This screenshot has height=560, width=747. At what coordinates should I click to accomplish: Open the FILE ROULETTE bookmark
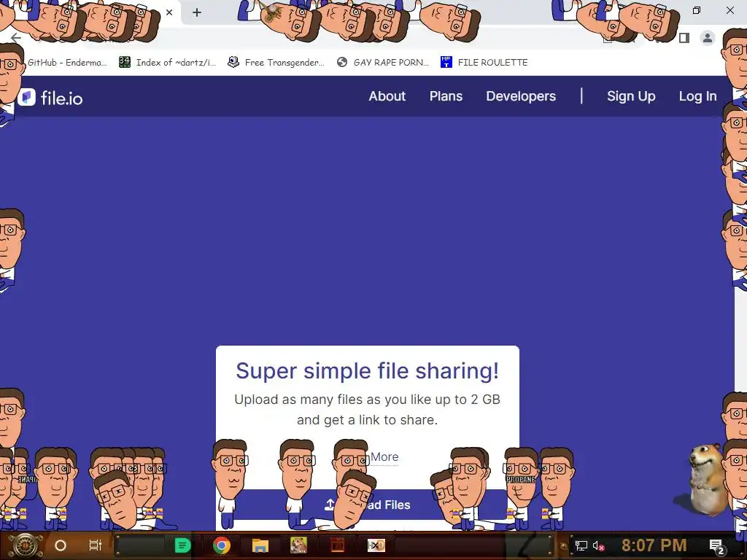click(484, 63)
